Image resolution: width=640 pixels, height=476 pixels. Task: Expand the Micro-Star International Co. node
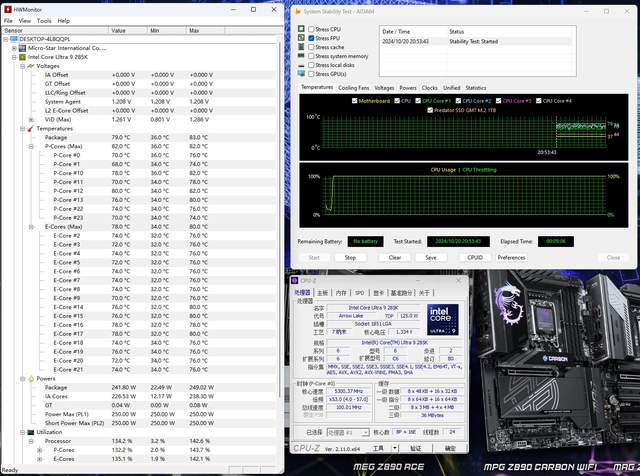14,48
